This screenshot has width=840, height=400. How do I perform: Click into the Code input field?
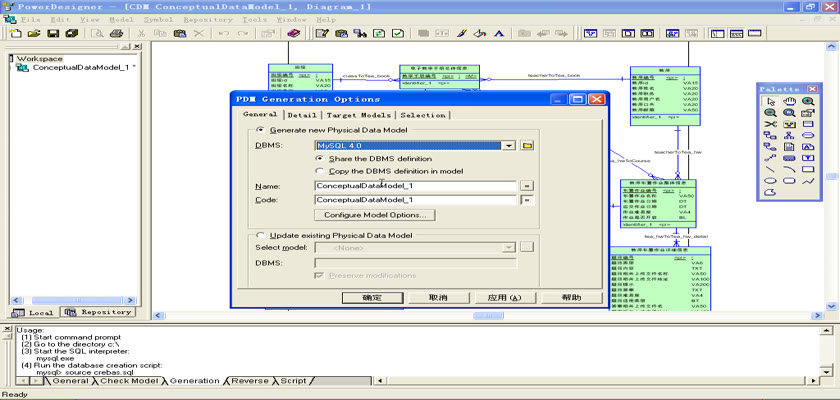coord(416,200)
